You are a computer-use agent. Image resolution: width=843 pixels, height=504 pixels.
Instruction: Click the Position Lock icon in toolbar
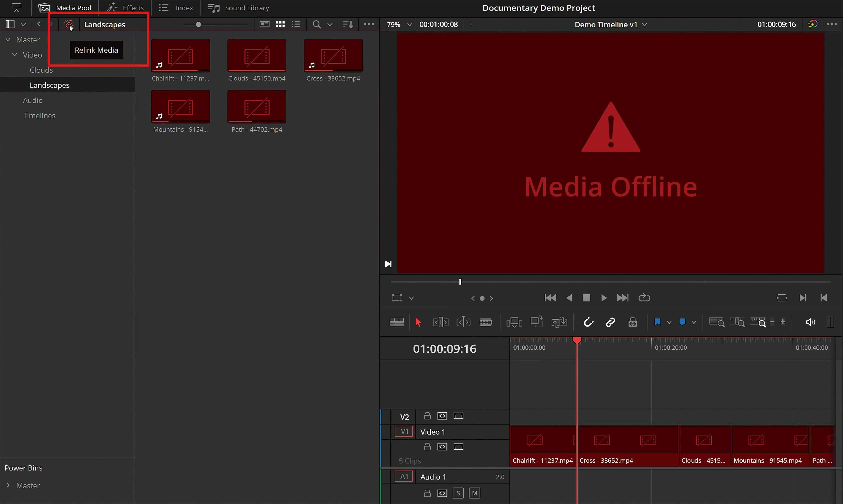pyautogui.click(x=632, y=322)
